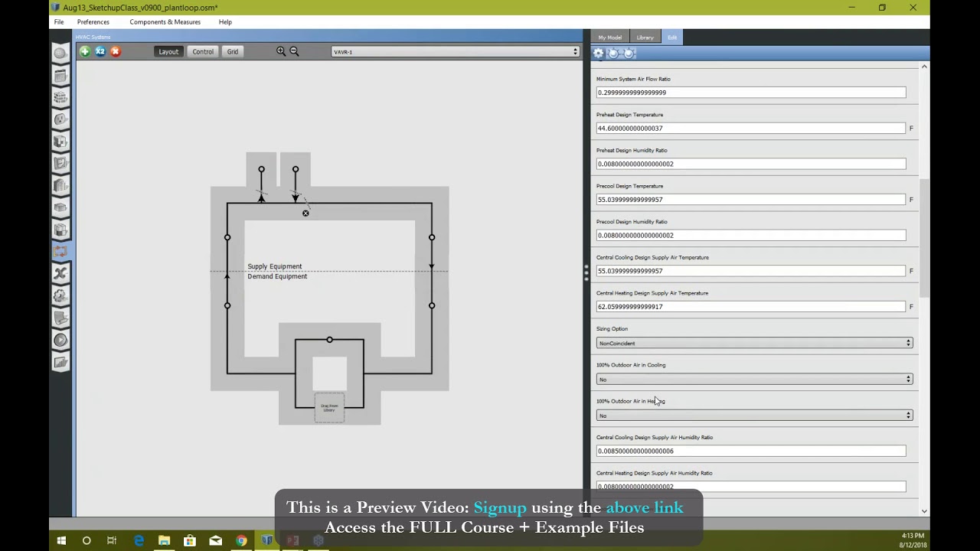This screenshot has width=980, height=551.
Task: Click the Cortana circle in taskbar
Action: [x=87, y=541]
